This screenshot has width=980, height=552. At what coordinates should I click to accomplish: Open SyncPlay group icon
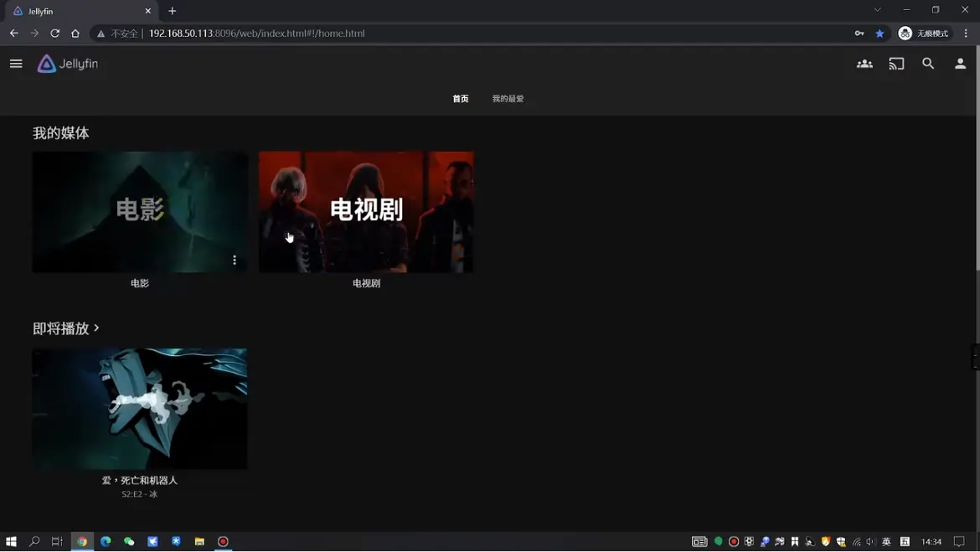coord(864,64)
